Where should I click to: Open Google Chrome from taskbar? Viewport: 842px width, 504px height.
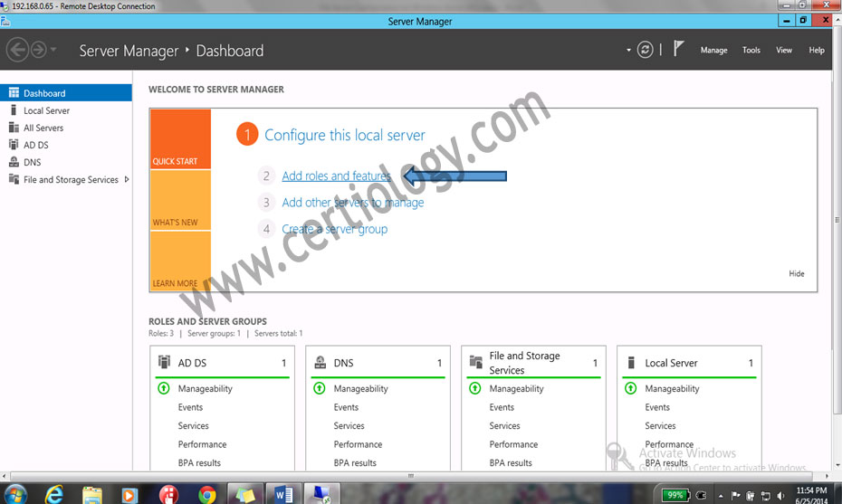click(206, 494)
